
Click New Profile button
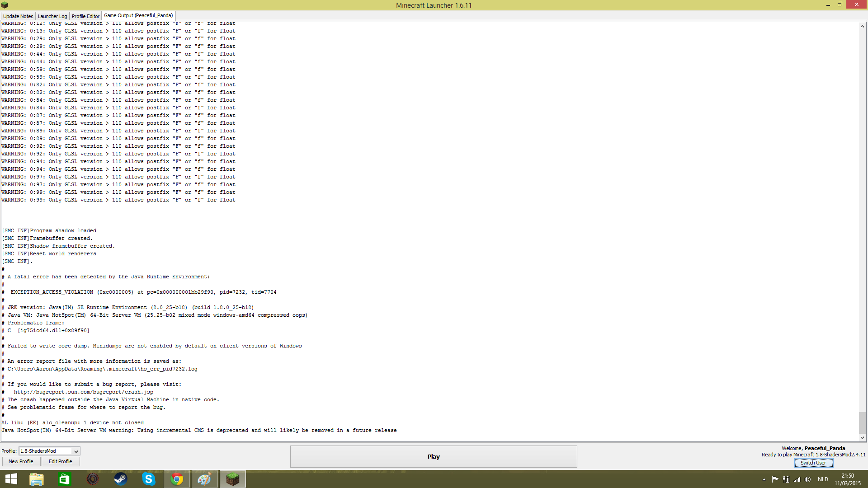click(x=21, y=461)
